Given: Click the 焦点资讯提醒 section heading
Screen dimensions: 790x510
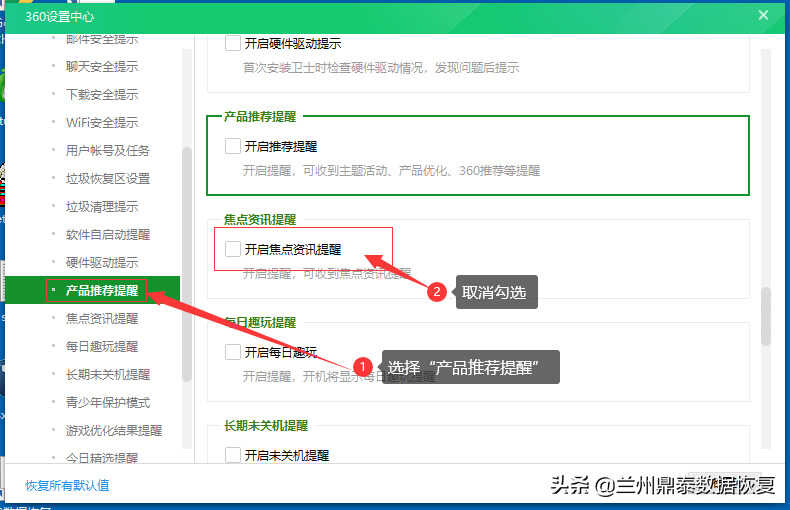Looking at the screenshot, I should [260, 220].
